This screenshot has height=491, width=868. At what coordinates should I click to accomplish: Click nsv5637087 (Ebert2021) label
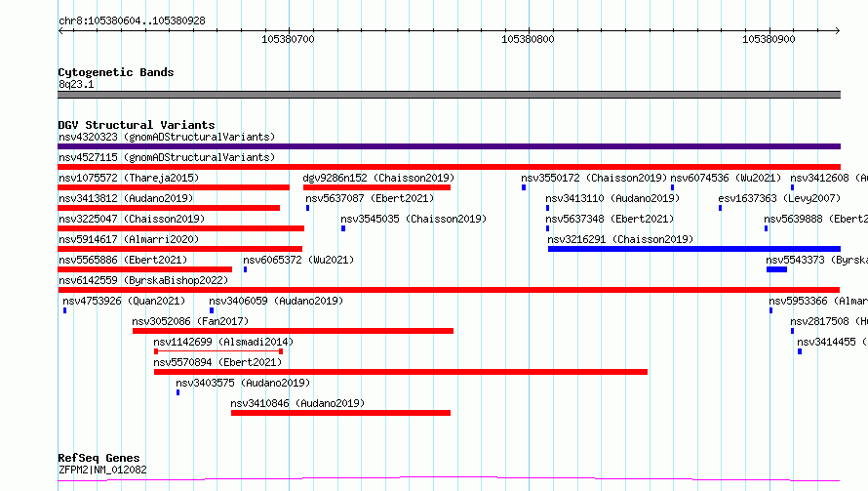(370, 198)
